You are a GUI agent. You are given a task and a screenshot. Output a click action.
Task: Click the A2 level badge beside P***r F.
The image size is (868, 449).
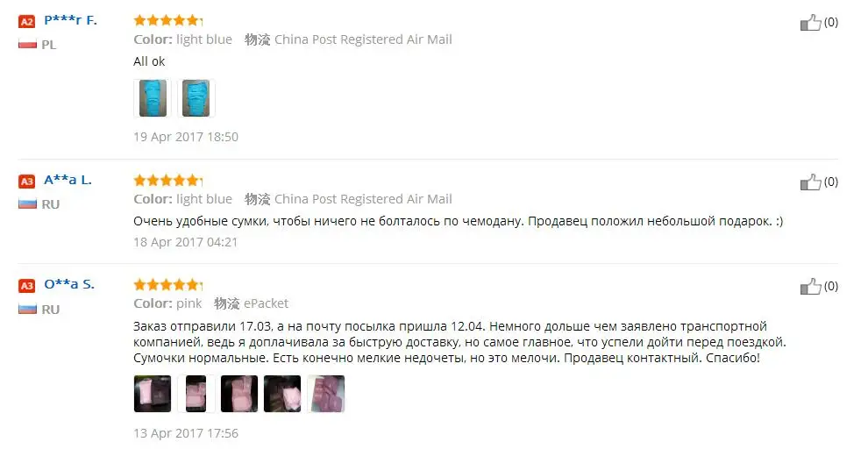coord(26,22)
